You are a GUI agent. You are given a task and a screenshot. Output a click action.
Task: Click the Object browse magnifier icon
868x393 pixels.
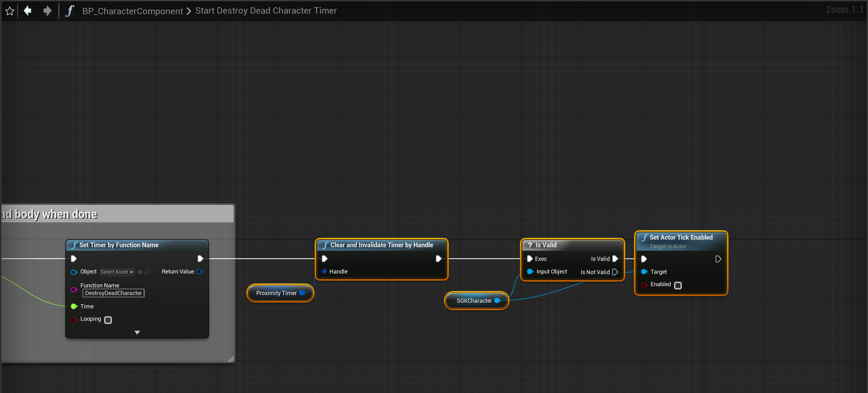pos(147,272)
